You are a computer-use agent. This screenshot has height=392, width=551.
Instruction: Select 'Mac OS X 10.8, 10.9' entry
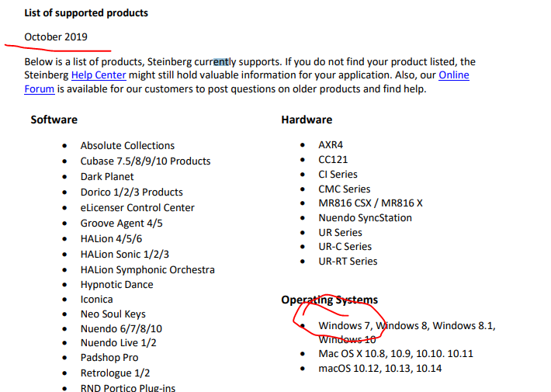tap(396, 354)
